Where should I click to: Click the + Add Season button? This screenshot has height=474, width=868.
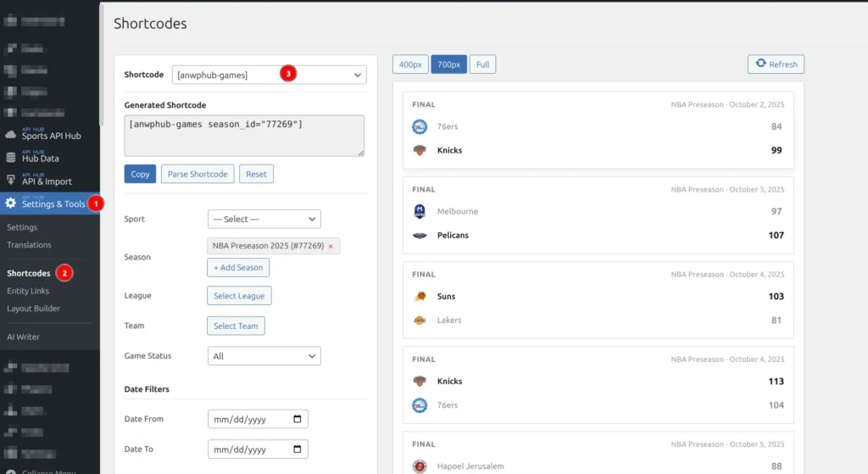pyautogui.click(x=238, y=267)
